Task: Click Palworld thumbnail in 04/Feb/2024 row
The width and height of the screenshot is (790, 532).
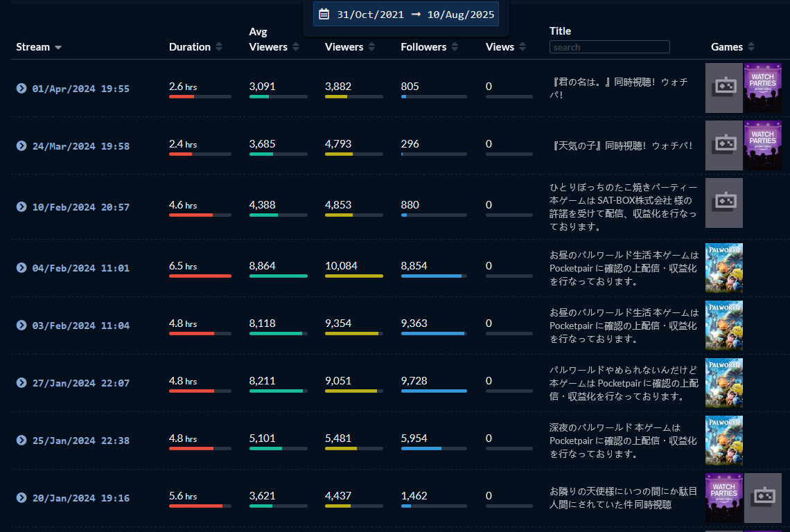Action: click(724, 268)
